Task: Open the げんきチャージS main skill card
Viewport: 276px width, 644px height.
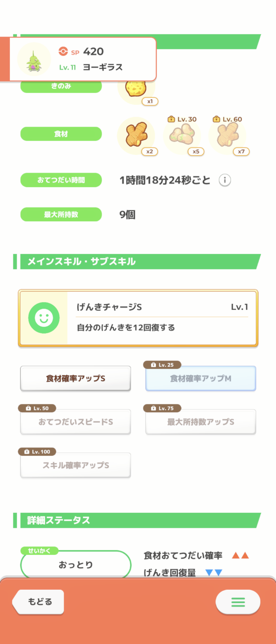Action: pyautogui.click(x=161, y=318)
